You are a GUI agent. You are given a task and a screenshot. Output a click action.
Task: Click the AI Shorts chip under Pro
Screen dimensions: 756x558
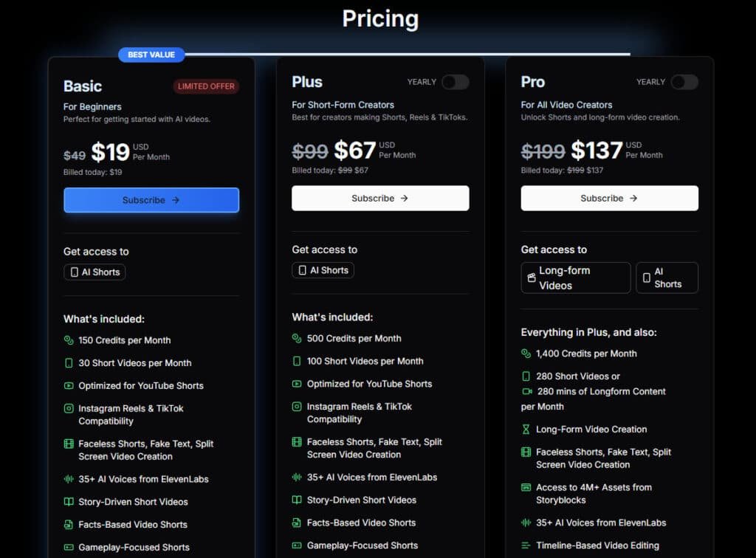click(667, 278)
